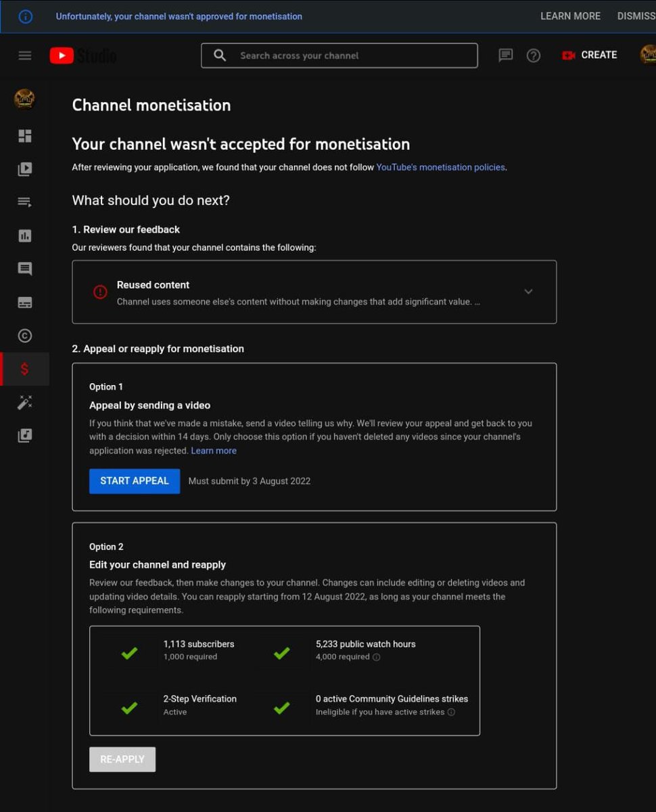Open Analytics section in sidebar

(x=25, y=235)
